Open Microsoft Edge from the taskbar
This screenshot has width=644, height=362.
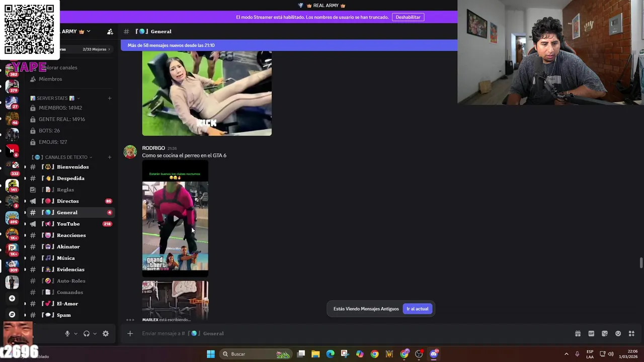(330, 354)
